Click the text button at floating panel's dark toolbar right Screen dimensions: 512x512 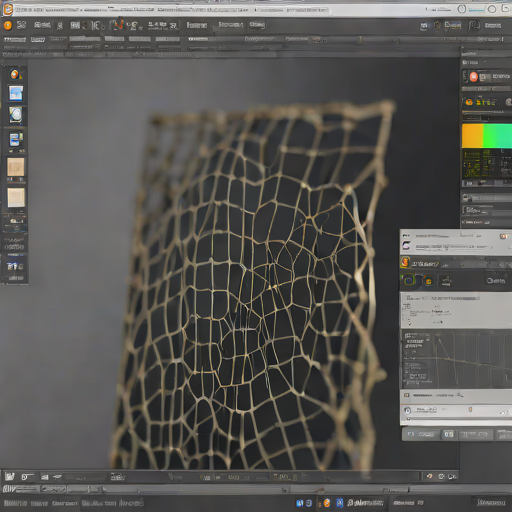[x=496, y=281]
